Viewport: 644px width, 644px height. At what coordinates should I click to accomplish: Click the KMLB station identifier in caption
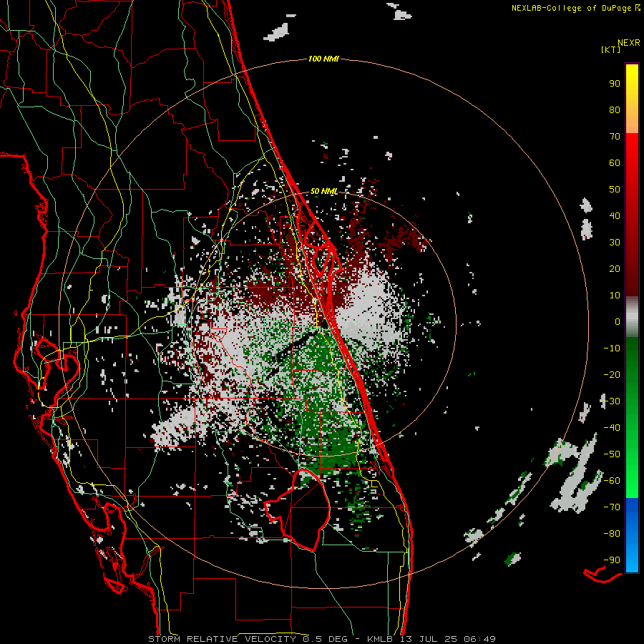click(379, 639)
